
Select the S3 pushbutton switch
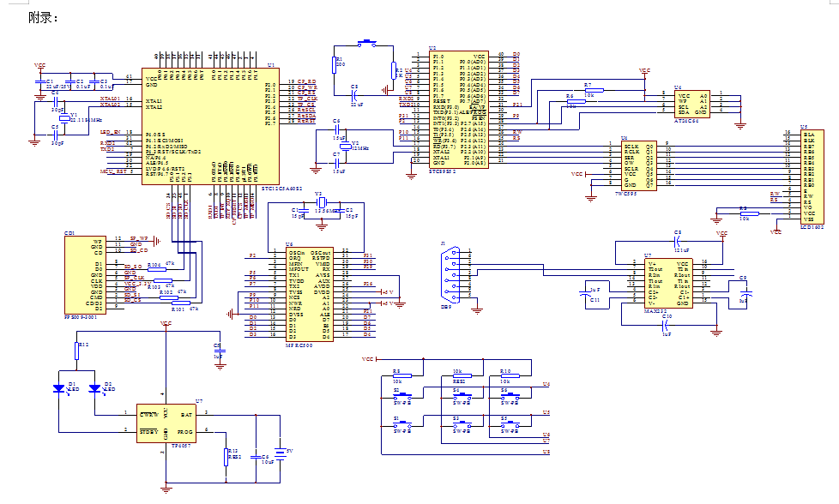point(462,425)
